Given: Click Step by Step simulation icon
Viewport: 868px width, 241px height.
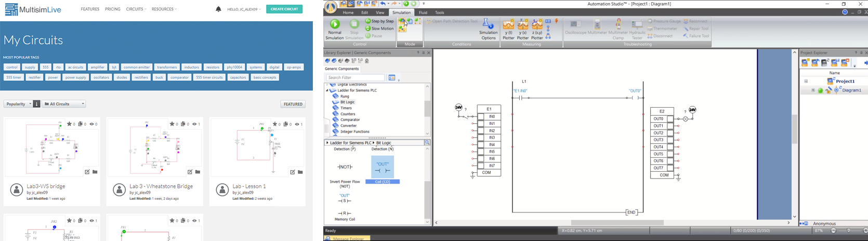Looking at the screenshot, I should point(368,21).
